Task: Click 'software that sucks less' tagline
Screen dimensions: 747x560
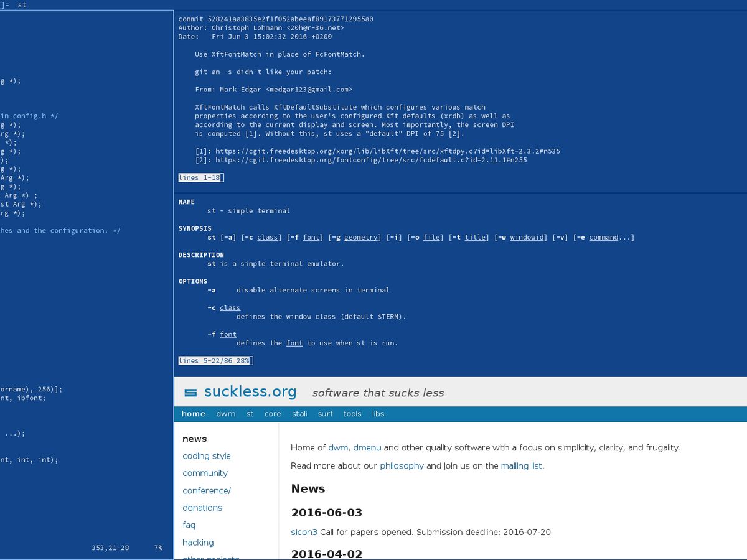Action: click(x=378, y=393)
